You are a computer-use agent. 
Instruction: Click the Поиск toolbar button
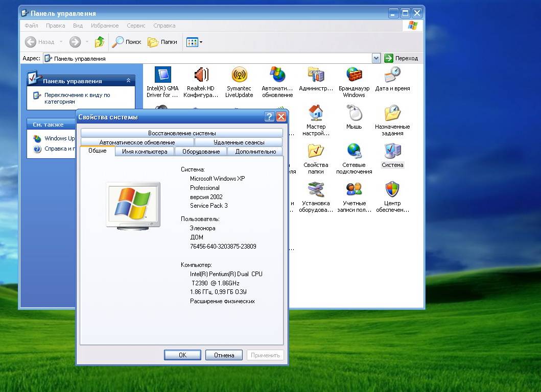127,42
